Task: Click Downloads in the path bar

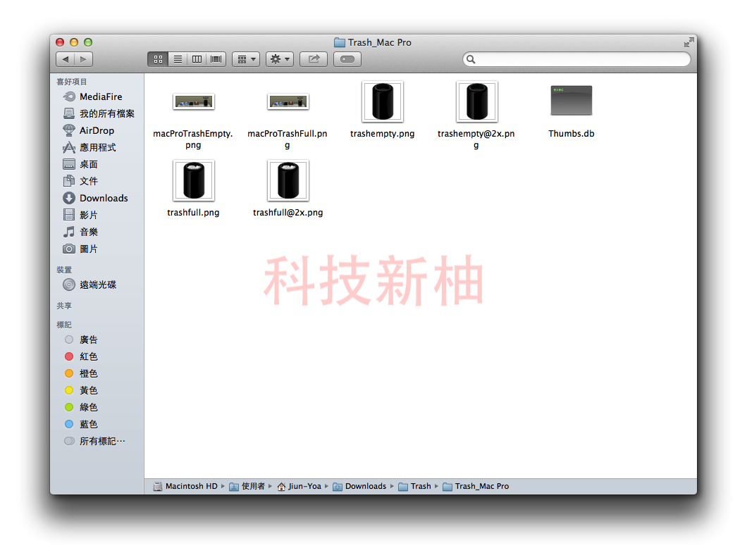Action: point(359,486)
